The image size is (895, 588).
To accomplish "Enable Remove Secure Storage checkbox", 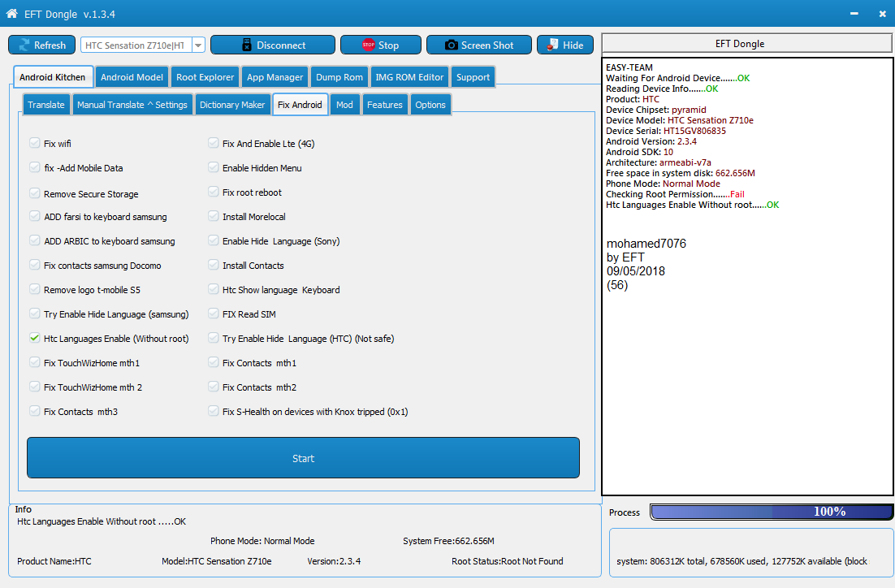I will tap(35, 193).
